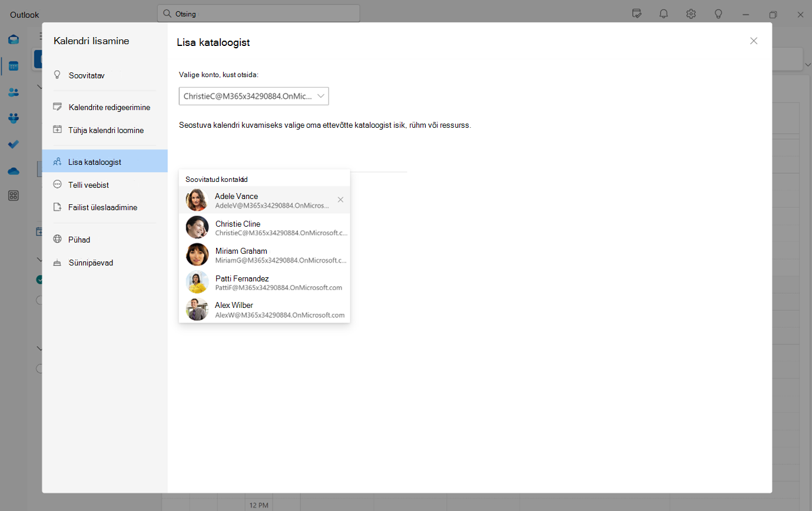Click the Otsing search field
This screenshot has height=511, width=812.
click(x=258, y=14)
